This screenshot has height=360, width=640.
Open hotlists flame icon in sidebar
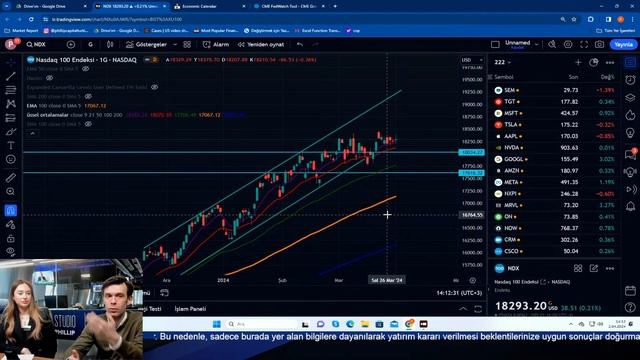coord(630,116)
